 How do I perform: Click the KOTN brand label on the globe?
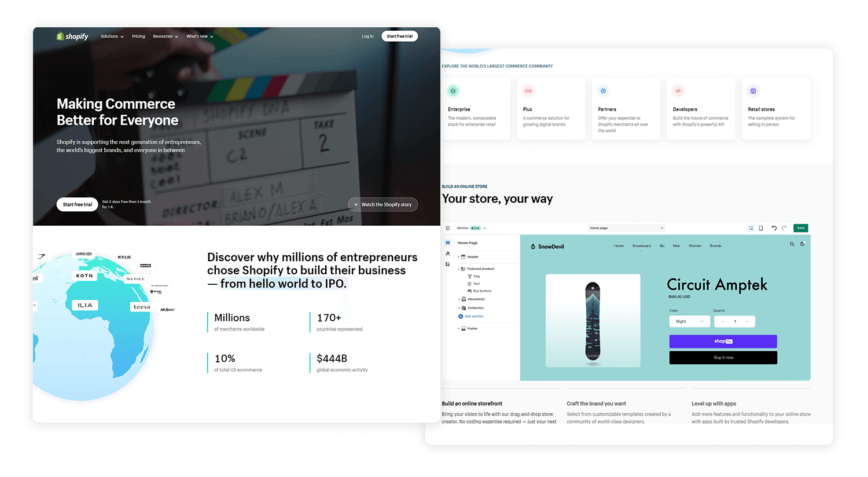(84, 276)
